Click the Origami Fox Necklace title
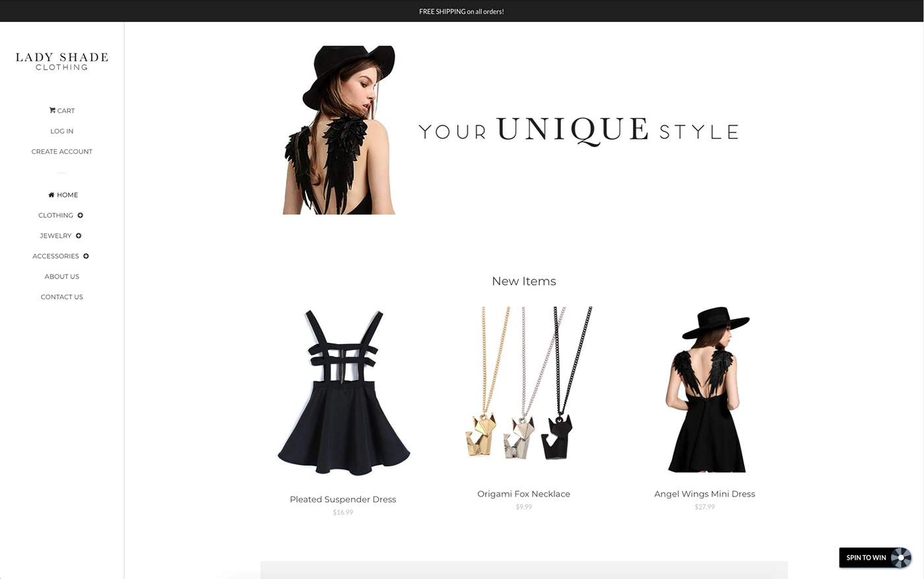Screen dimensions: 924x579 click(524, 494)
